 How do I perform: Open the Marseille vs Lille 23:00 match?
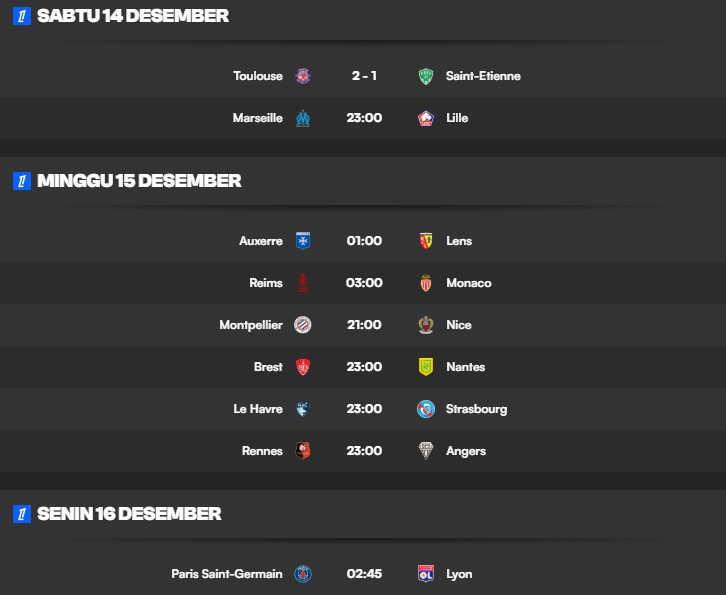point(363,118)
